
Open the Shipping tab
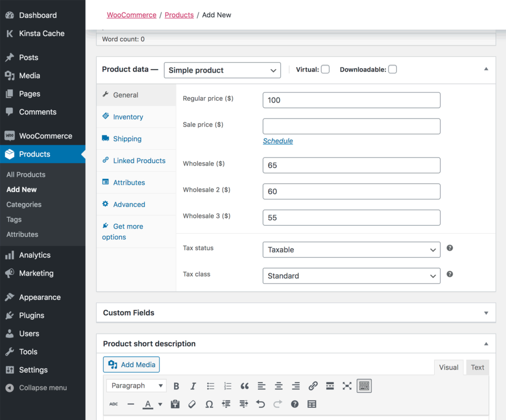[136, 139]
